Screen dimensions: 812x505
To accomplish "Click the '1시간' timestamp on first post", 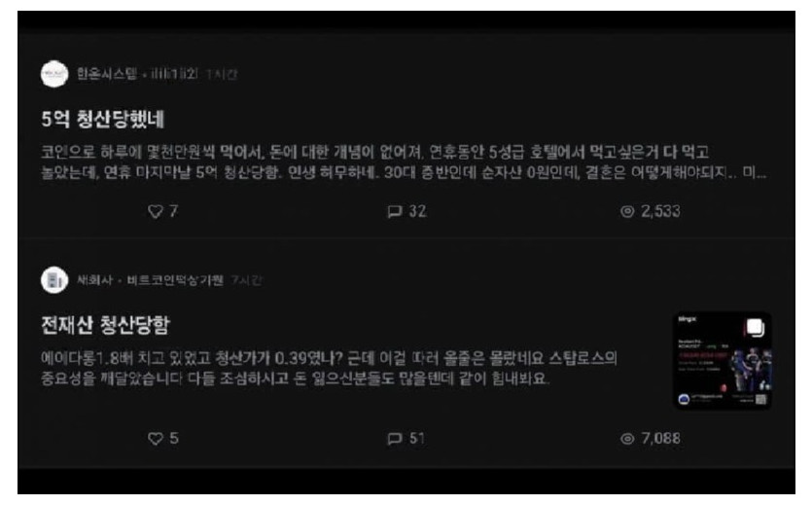I will [222, 74].
